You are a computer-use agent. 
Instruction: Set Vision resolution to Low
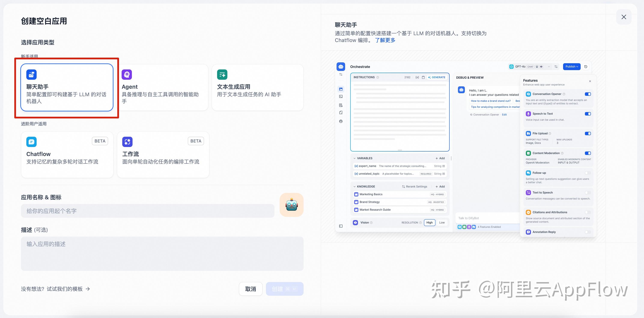pyautogui.click(x=442, y=222)
